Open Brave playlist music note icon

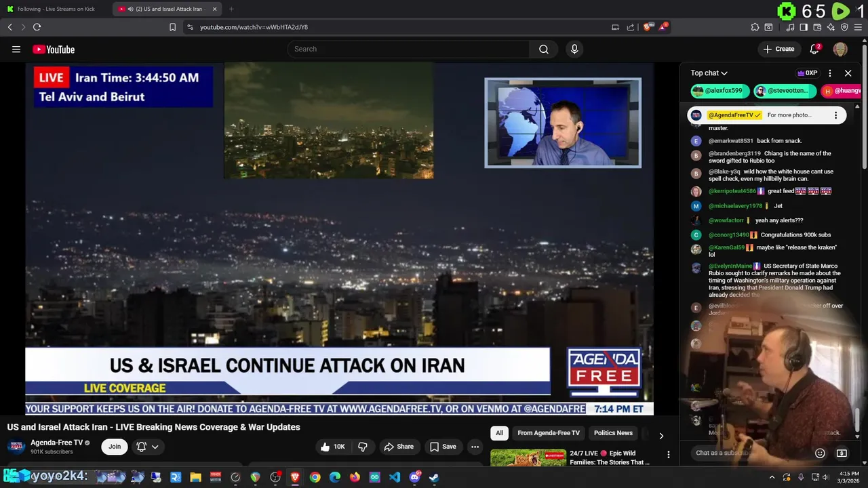[790, 27]
